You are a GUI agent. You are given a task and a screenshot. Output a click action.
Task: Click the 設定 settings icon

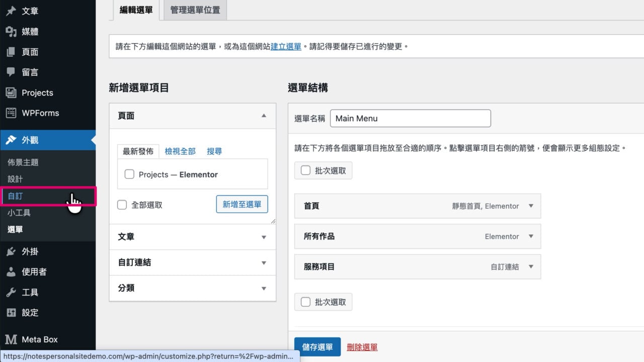[11, 312]
